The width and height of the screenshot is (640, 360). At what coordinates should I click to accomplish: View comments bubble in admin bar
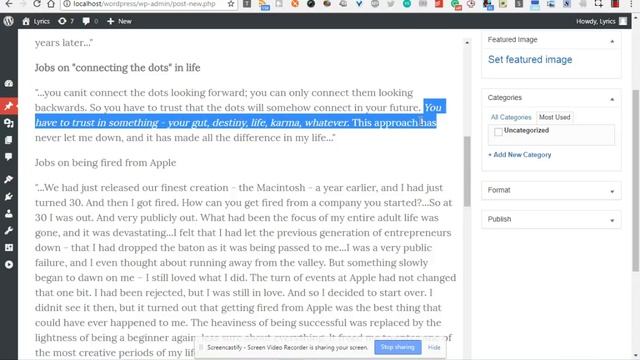point(90,21)
